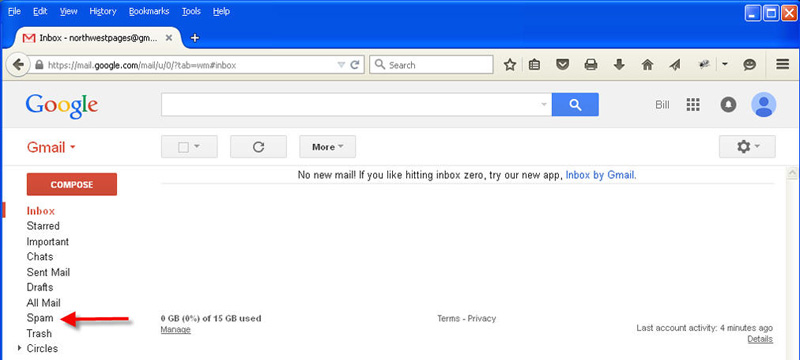800x360 pixels.
Task: Click the red COMPOSE button
Action: (x=71, y=185)
